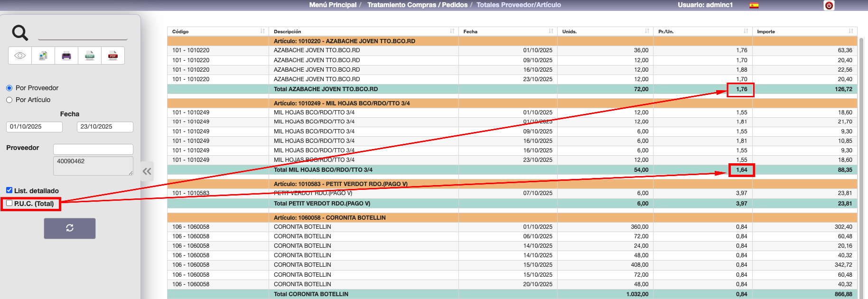Enable the P.U.C. (Total) checkbox
Image resolution: width=868 pixels, height=299 pixels.
click(x=9, y=203)
